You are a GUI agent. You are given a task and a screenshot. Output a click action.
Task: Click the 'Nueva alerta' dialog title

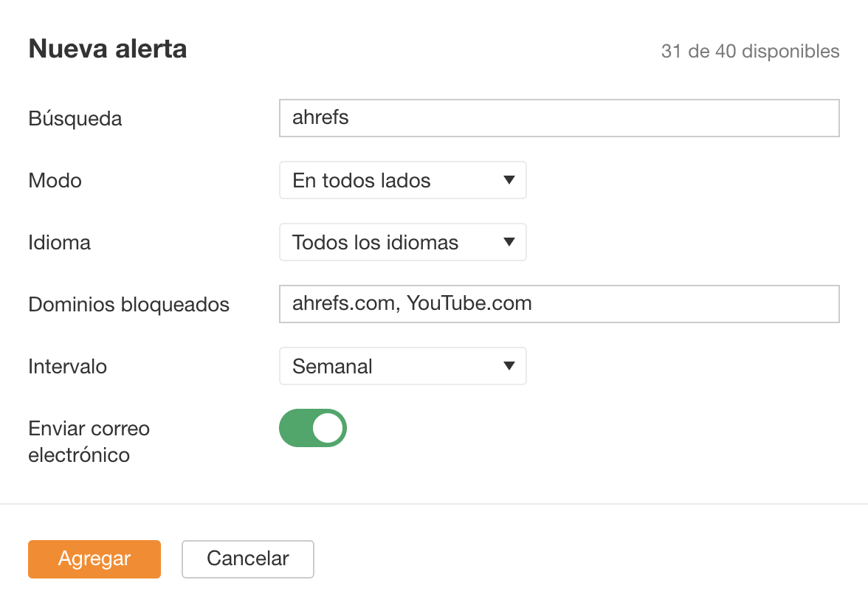click(x=108, y=49)
